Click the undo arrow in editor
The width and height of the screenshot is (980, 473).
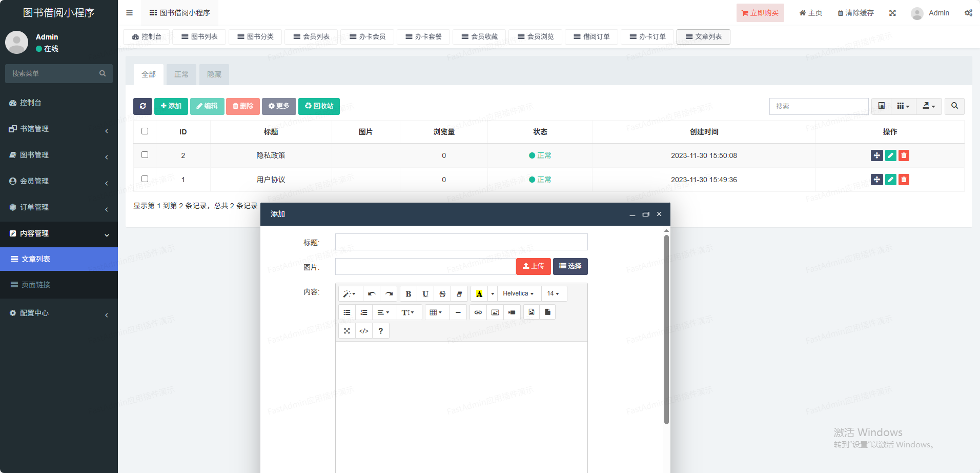(372, 294)
